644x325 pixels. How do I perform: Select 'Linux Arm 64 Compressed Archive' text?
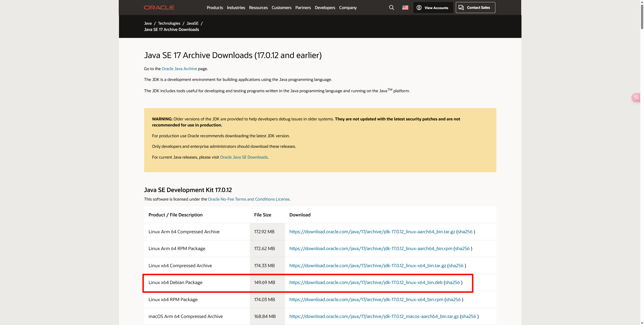pos(184,232)
